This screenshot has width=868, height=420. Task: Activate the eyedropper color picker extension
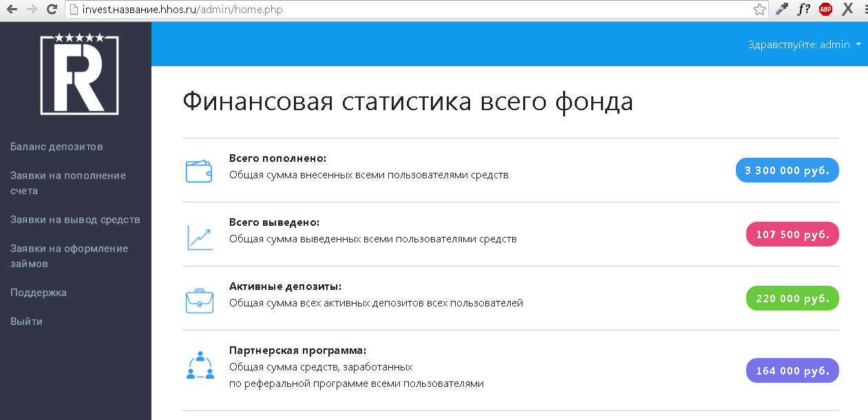pos(781,10)
